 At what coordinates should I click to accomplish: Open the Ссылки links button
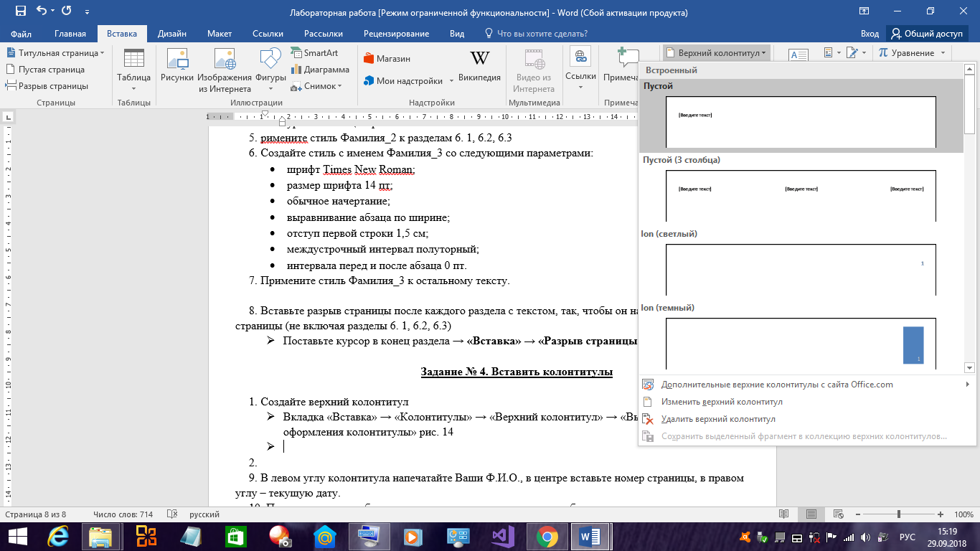point(580,70)
